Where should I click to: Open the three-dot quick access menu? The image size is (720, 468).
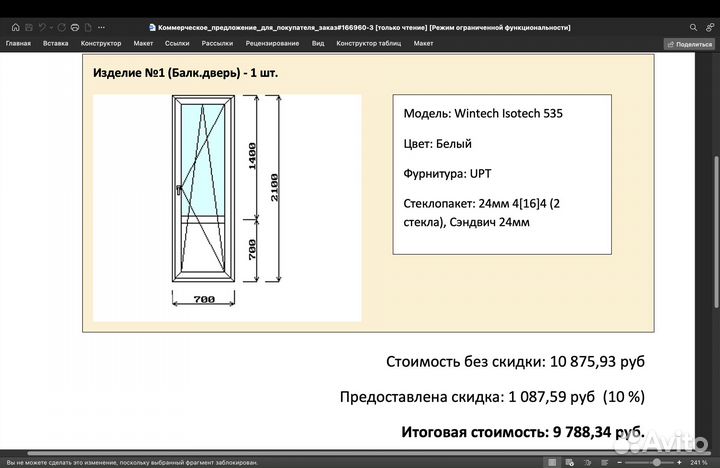[x=101, y=28]
